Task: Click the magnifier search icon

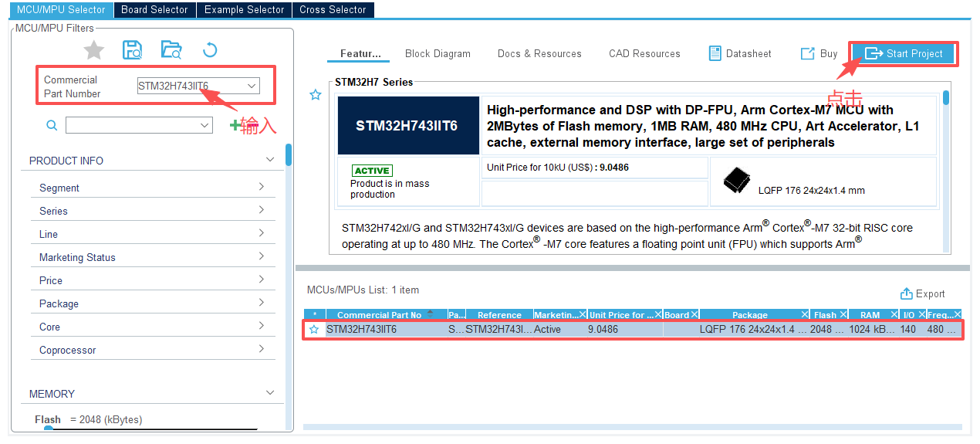Action: [52, 125]
